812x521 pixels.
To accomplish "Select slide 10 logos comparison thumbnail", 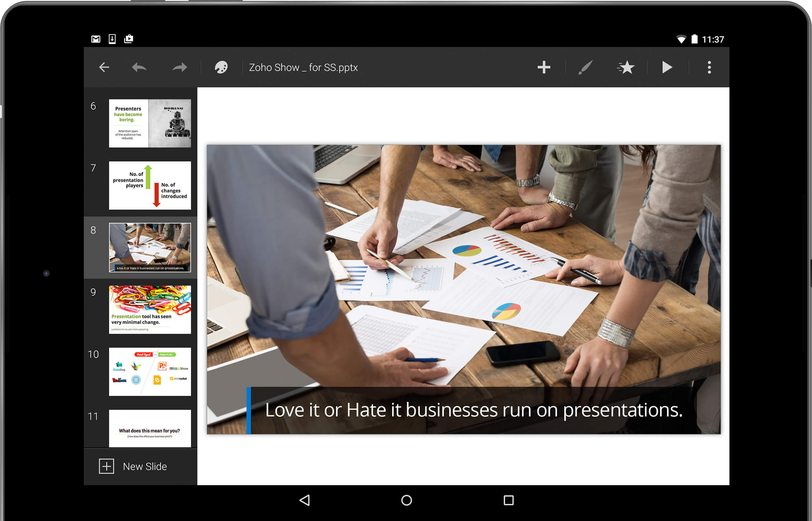I will pos(150,372).
